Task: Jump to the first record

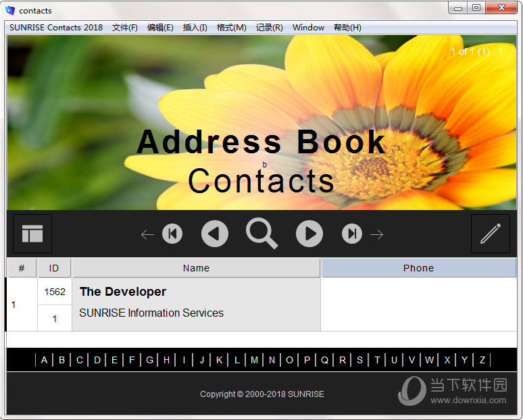Action: (172, 234)
